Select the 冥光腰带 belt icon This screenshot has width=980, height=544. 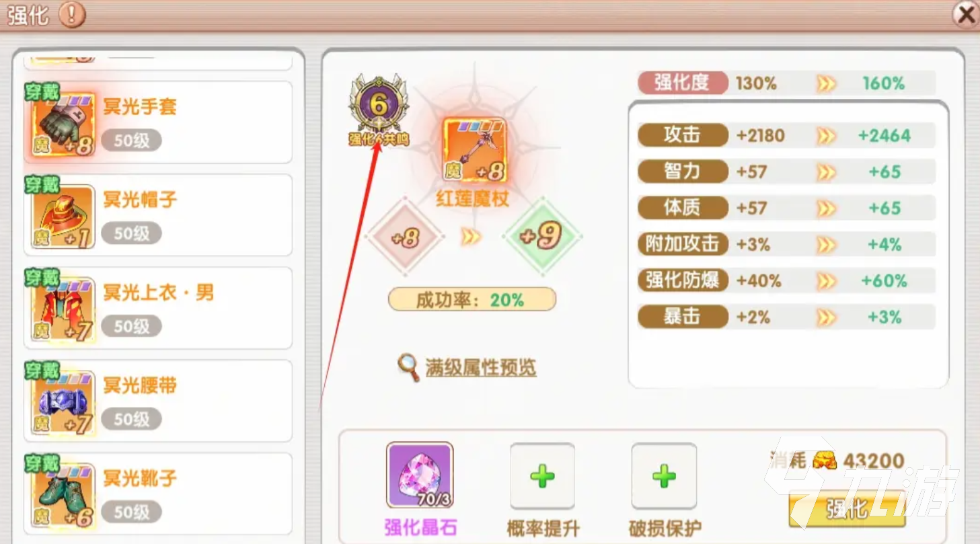[63, 401]
